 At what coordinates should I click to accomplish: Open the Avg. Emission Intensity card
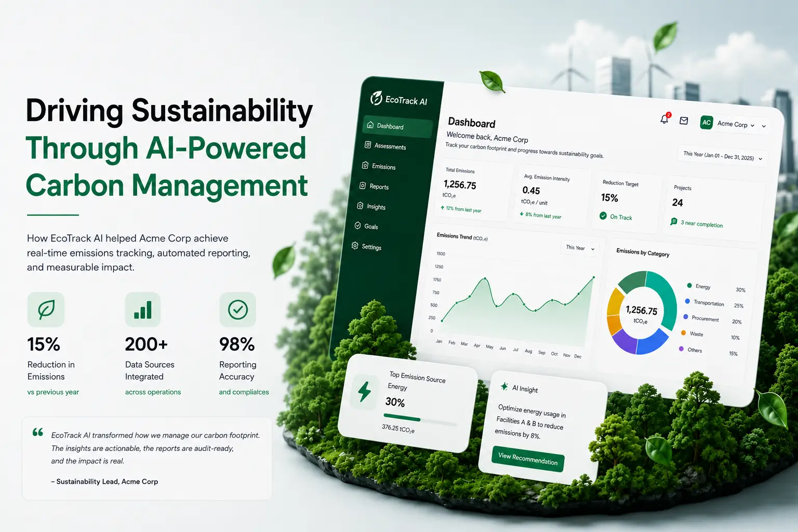(x=552, y=196)
